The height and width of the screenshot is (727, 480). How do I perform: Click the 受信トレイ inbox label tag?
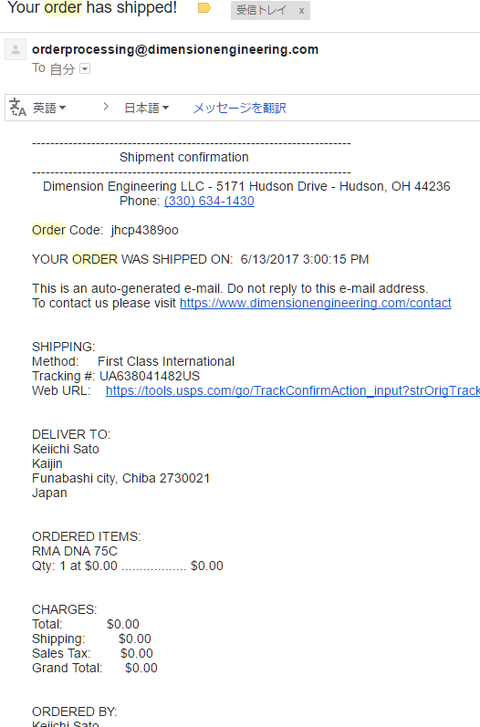click(x=261, y=10)
